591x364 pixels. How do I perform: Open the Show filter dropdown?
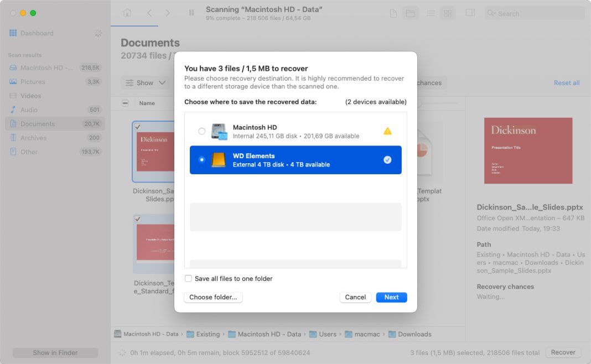click(x=145, y=82)
